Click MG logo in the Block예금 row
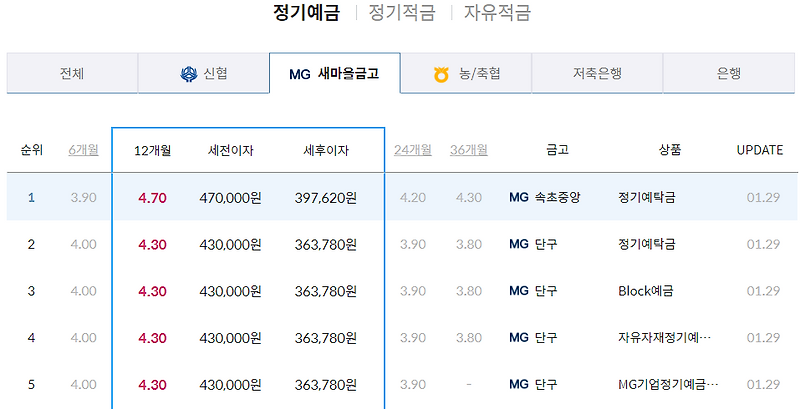800x409 pixels. pos(519,291)
